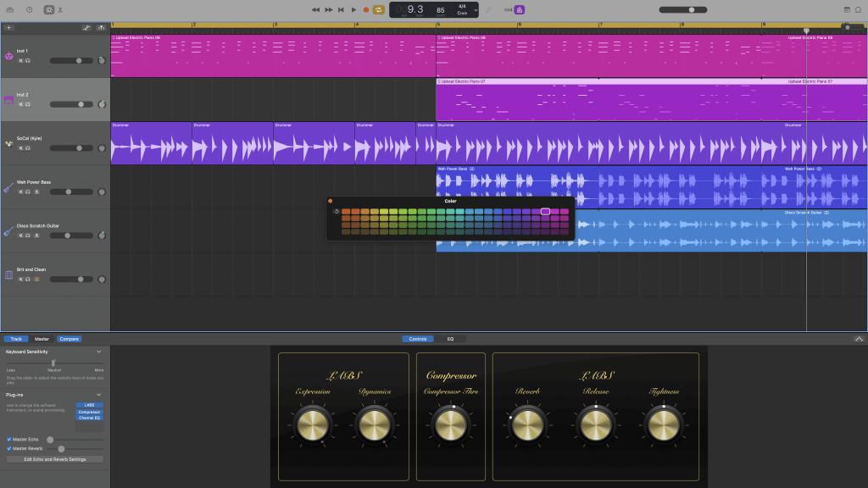Viewport: 868px width, 488px height.
Task: Uncheck the Master Echo checkbox
Action: pos(8,439)
